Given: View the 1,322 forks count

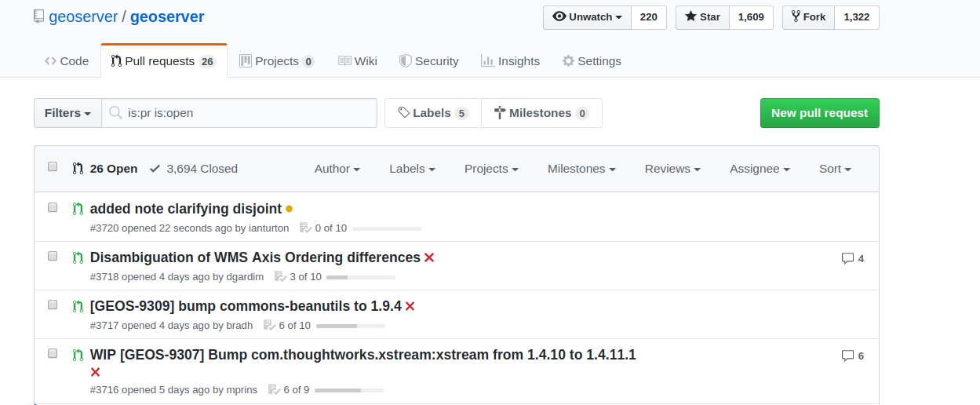Looking at the screenshot, I should click(856, 17).
